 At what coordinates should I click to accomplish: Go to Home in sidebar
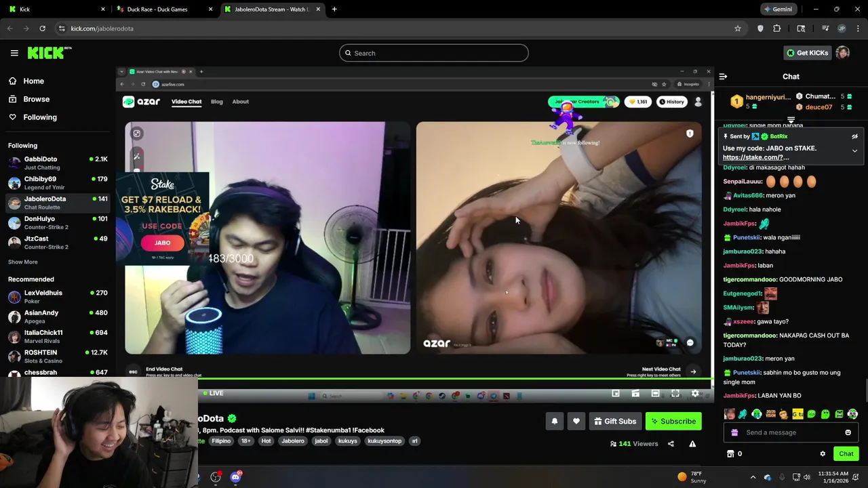(33, 81)
